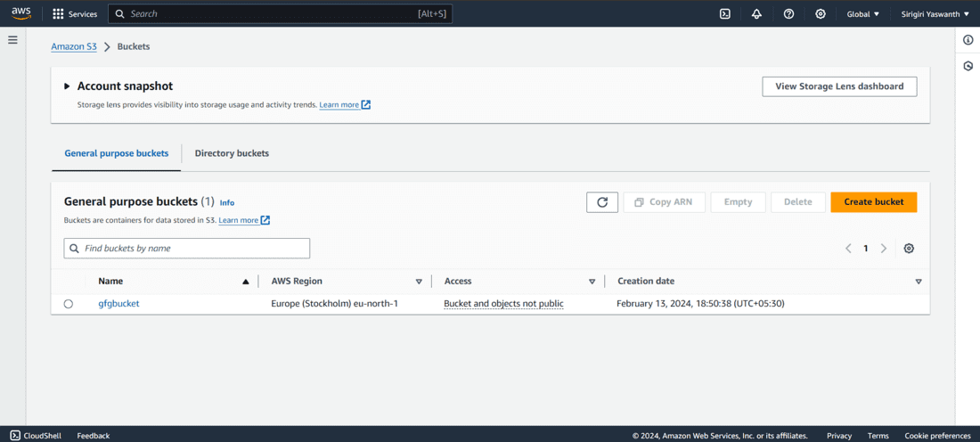980x442 pixels.
Task: Expand the Account snapshot section
Action: click(x=67, y=86)
